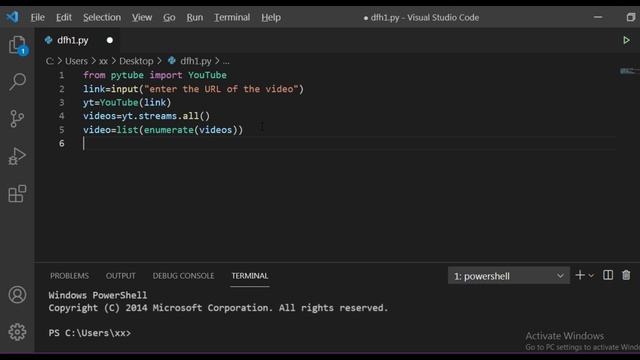Click 'yt=YouTube(link)' on line 3

point(127,102)
